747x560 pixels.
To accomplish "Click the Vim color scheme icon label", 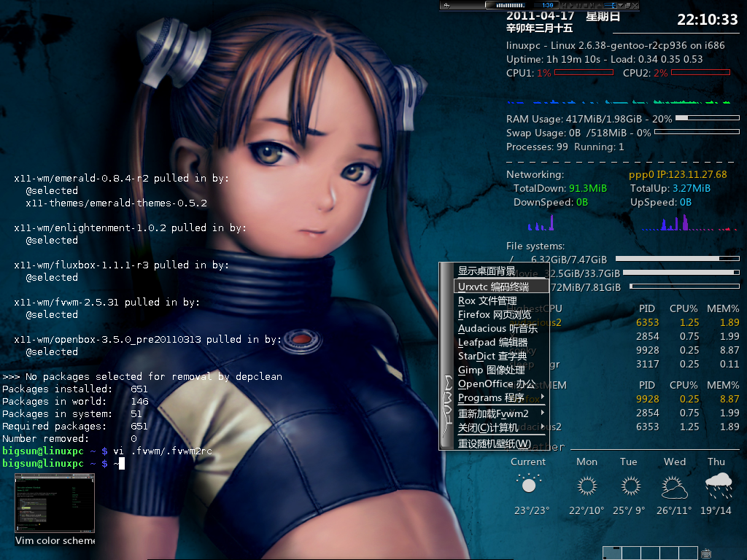I will tap(55, 540).
